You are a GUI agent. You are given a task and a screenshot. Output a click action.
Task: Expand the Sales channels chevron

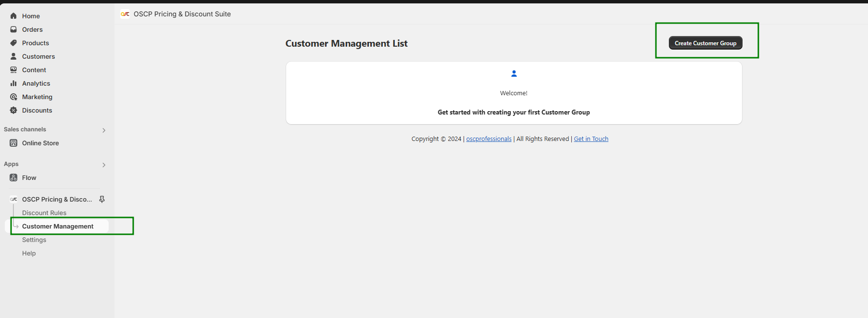coord(104,130)
